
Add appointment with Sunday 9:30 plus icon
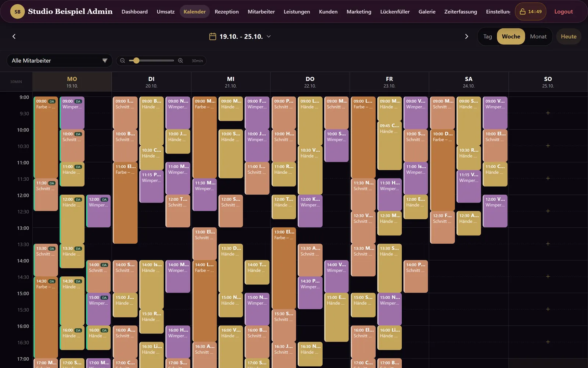click(548, 113)
